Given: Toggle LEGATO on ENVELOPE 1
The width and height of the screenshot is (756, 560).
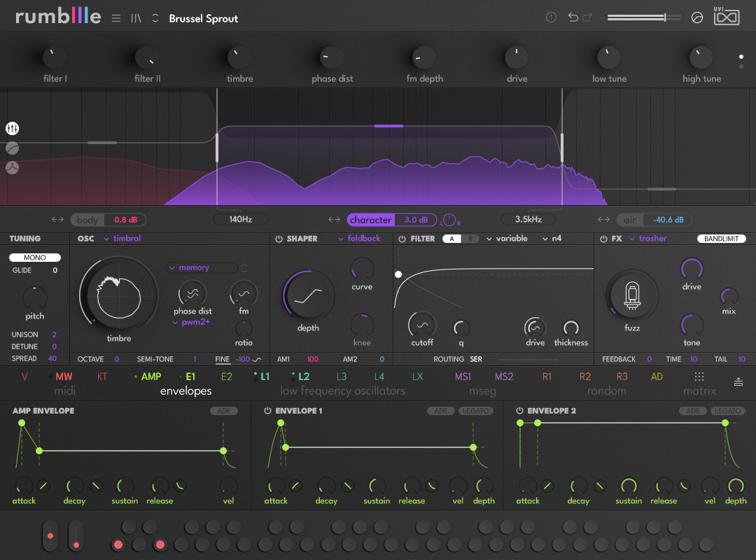Looking at the screenshot, I should [476, 411].
